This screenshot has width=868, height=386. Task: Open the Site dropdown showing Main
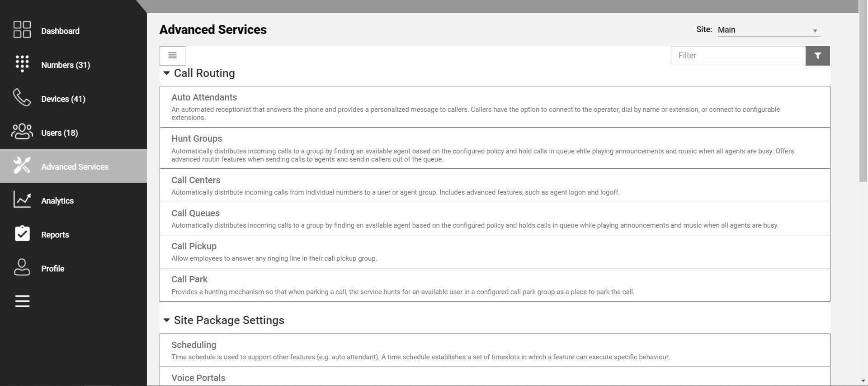[769, 30]
